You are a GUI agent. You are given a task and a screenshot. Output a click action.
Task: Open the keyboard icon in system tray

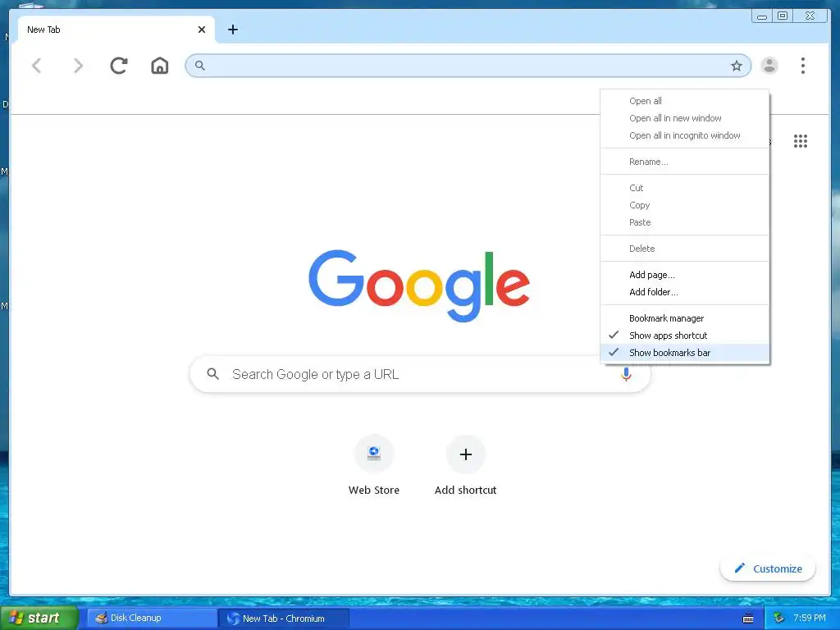click(x=748, y=619)
